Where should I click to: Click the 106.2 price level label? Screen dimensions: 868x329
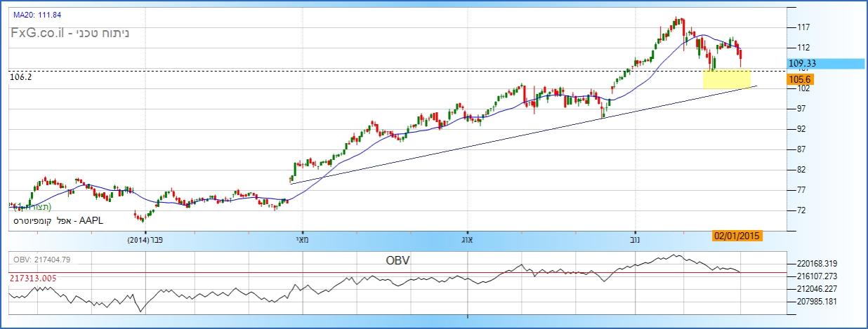[x=21, y=77]
